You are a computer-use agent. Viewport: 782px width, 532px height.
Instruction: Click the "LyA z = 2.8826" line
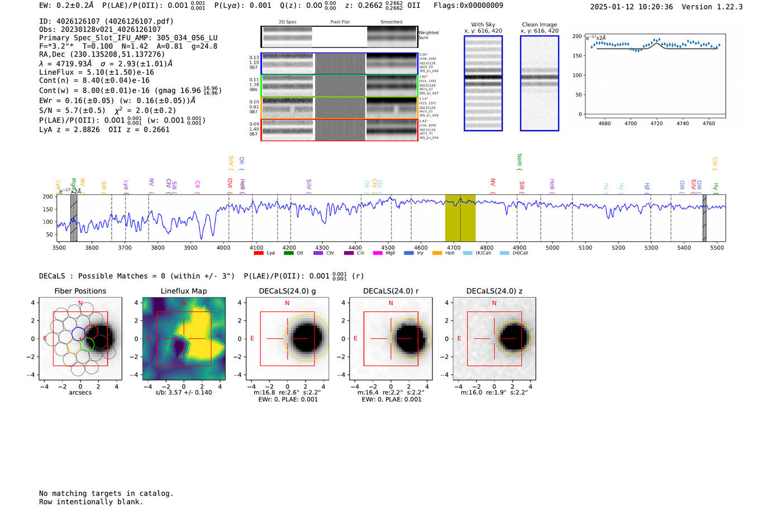(x=69, y=130)
